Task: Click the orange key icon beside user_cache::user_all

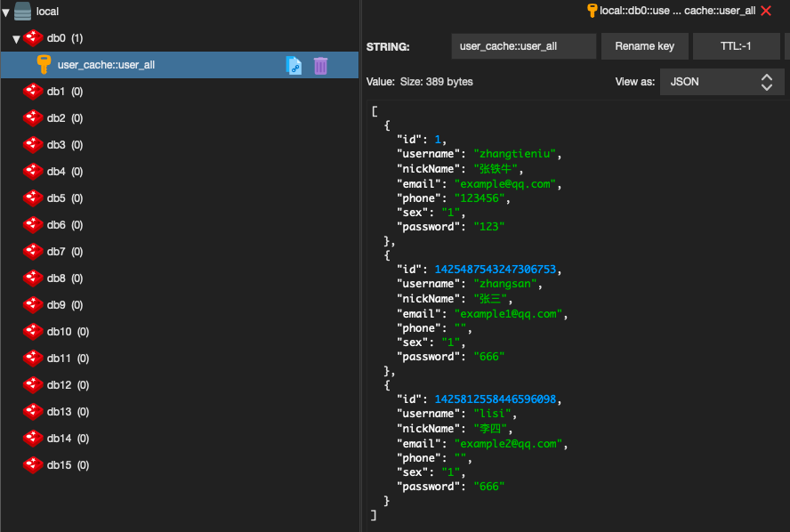Action: point(44,64)
